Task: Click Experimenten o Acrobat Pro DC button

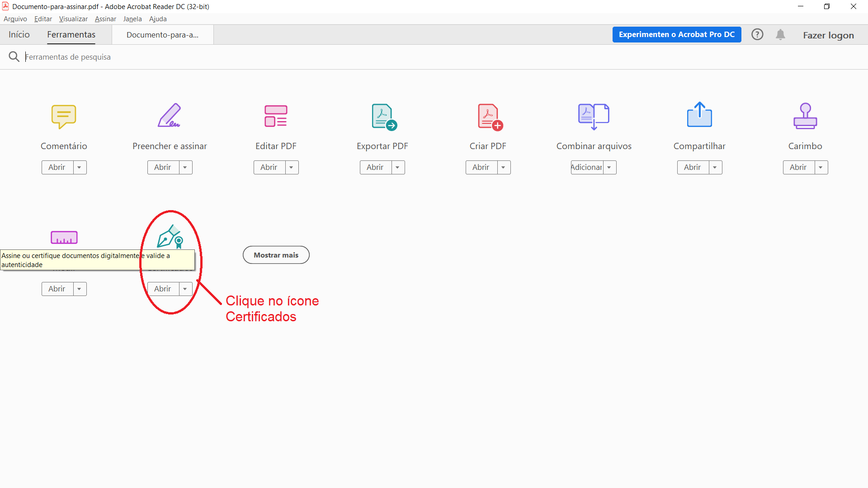Action: pyautogui.click(x=677, y=35)
